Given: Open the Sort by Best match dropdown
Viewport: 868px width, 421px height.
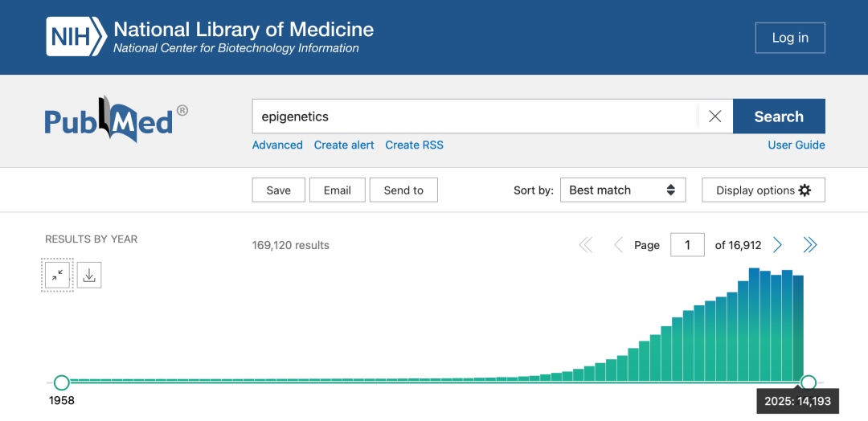Looking at the screenshot, I should (x=622, y=190).
